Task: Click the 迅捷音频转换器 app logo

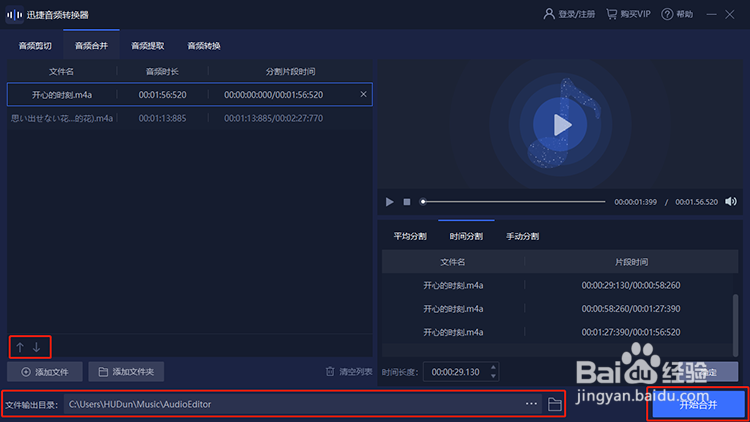Action: 14,15
